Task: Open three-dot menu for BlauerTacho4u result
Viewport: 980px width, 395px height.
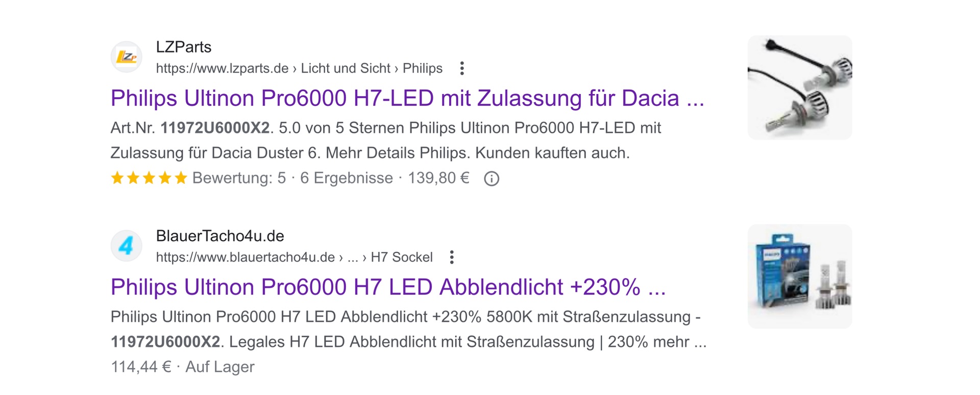Action: click(x=452, y=258)
